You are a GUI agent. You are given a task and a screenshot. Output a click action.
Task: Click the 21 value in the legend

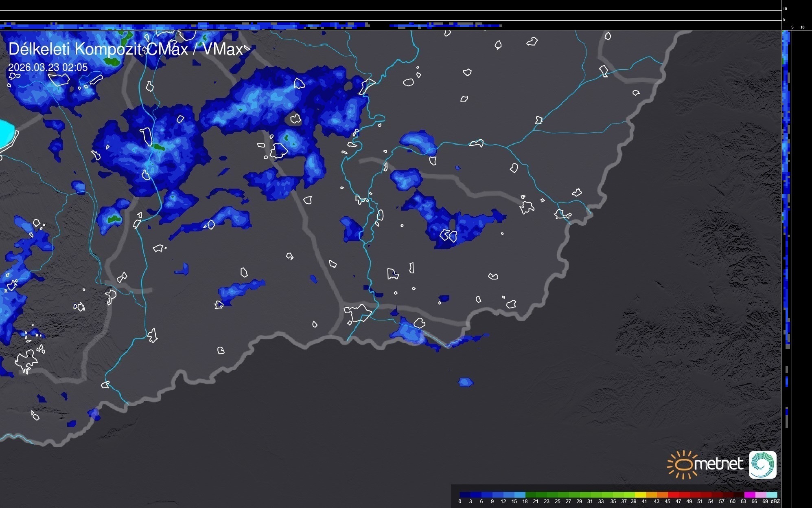click(536, 501)
